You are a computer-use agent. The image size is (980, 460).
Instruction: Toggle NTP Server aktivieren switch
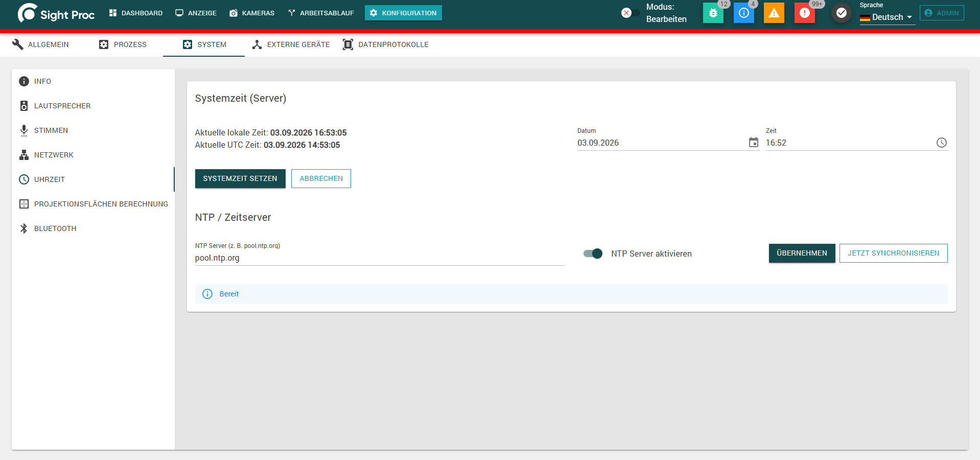click(593, 254)
